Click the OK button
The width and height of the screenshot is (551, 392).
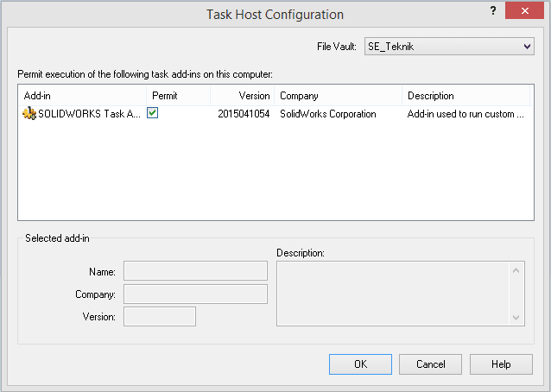pyautogui.click(x=360, y=364)
